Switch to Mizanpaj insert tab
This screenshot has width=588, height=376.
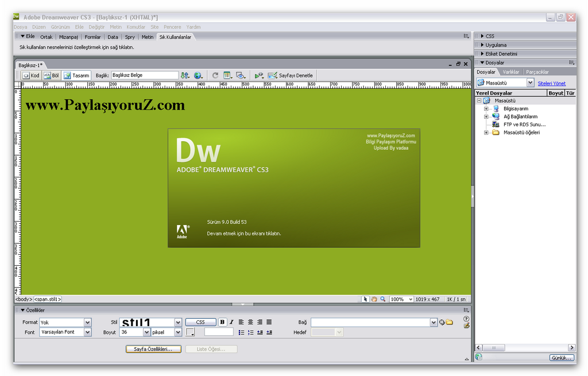tap(69, 37)
